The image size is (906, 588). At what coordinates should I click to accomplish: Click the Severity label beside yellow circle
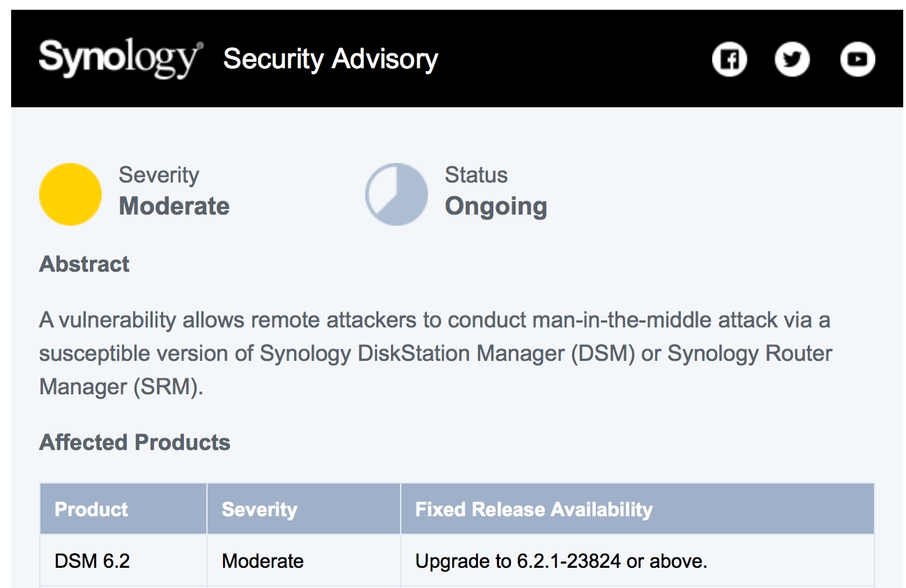pos(159,175)
